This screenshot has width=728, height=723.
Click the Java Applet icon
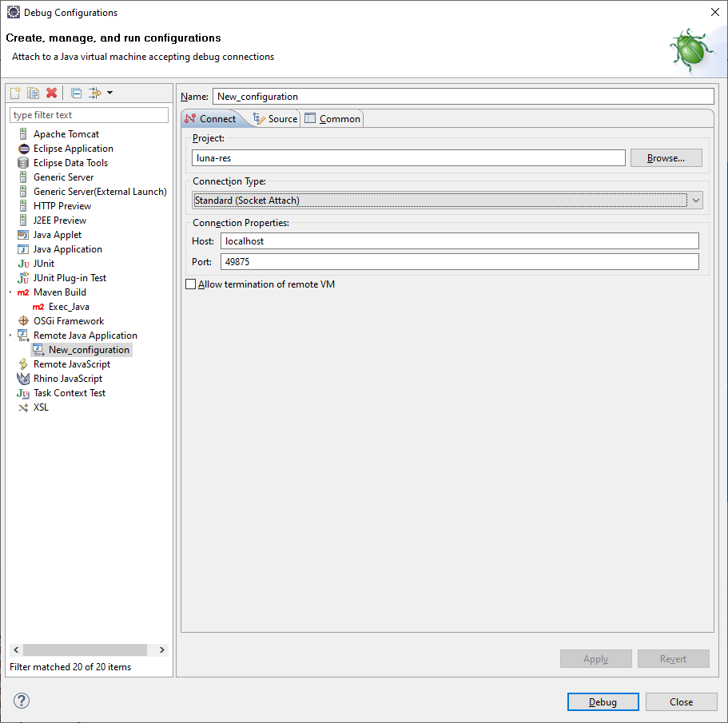(x=23, y=235)
